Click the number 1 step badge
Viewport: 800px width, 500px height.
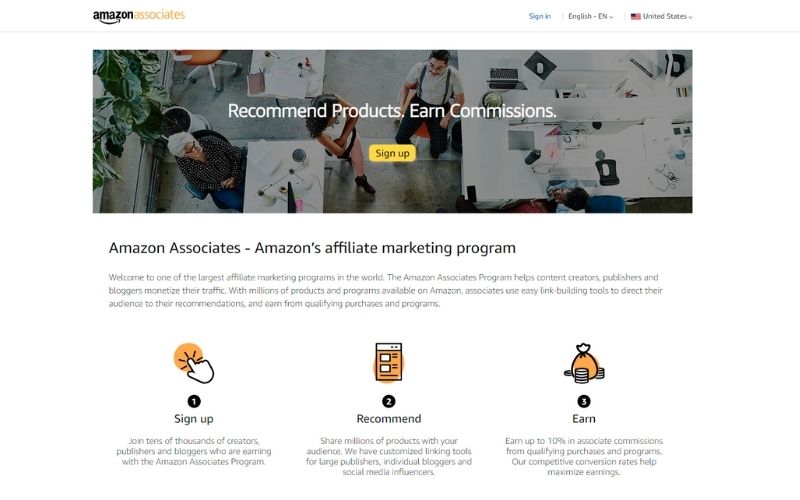[194, 401]
